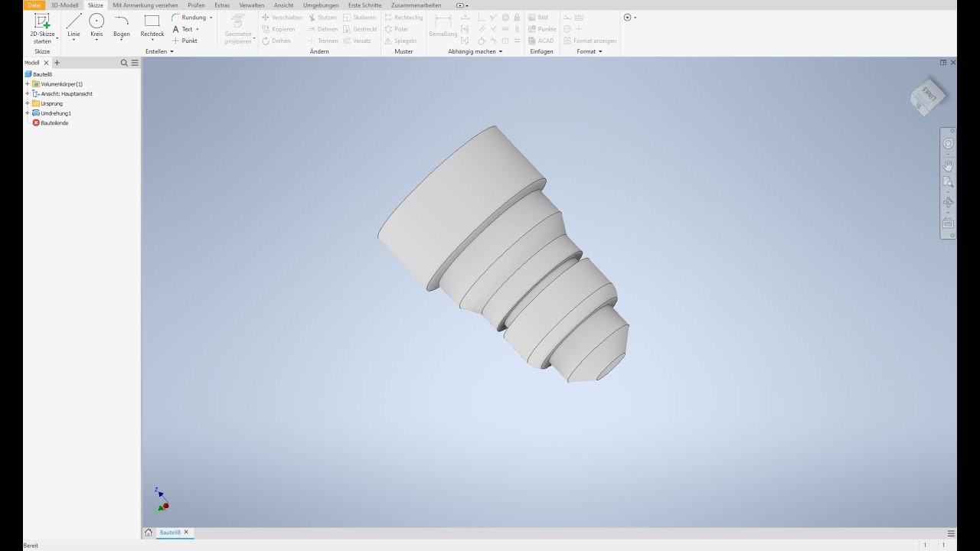This screenshot has height=551, width=980.
Task: Select Umdrehung1 feature in browser
Action: [52, 113]
